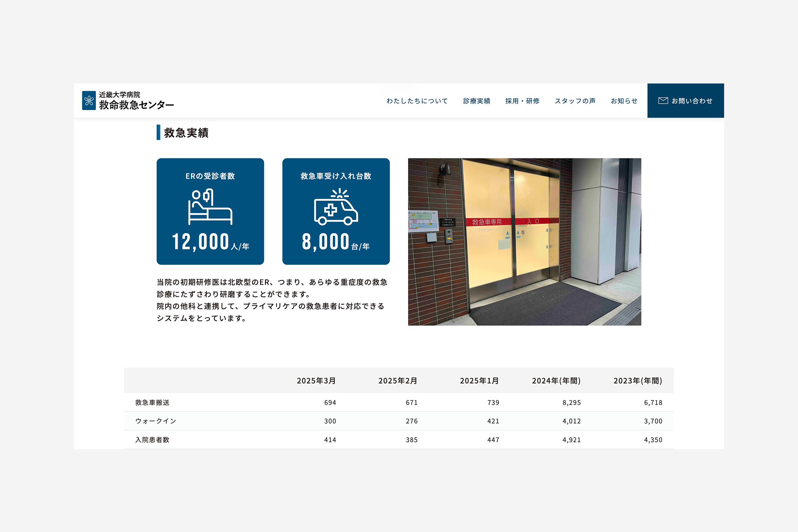Select the 救急車搬送 table row label
Image resolution: width=798 pixels, height=532 pixels.
152,402
